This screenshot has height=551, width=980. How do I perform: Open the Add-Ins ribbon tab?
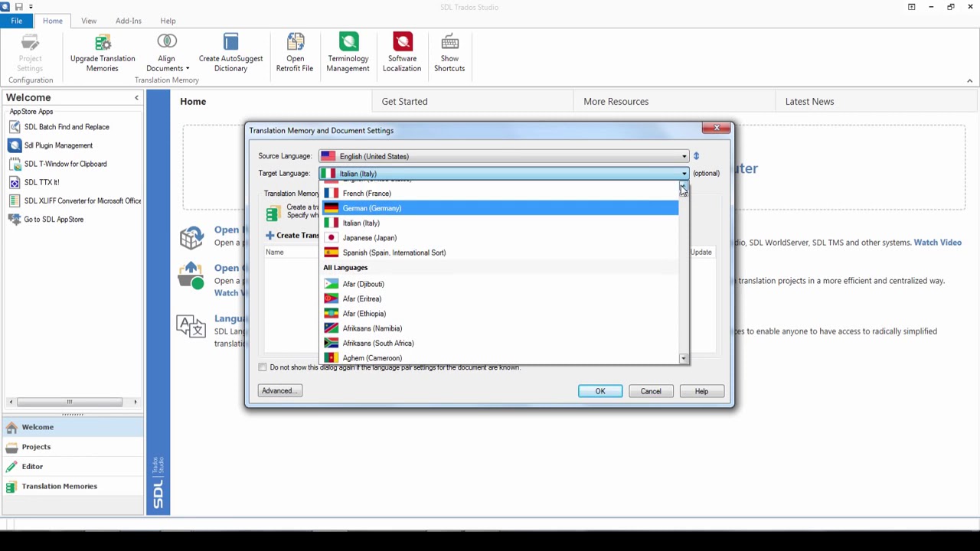tap(129, 21)
